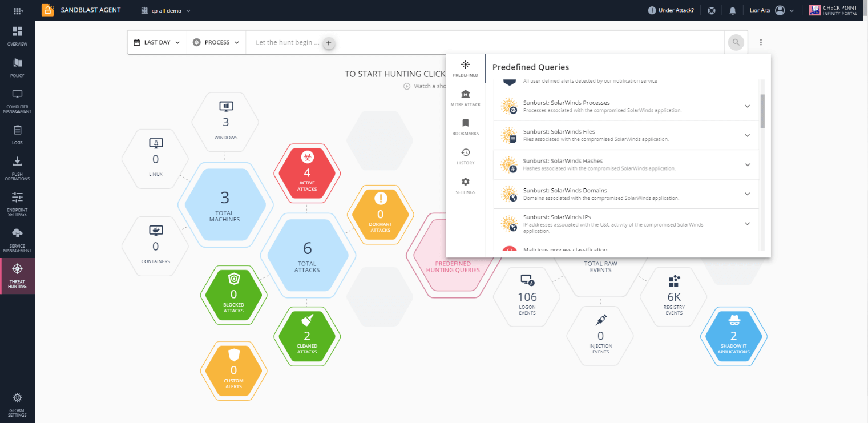This screenshot has height=423, width=868.
Task: Open the cp-all-demo tenant dropdown
Action: click(x=165, y=10)
